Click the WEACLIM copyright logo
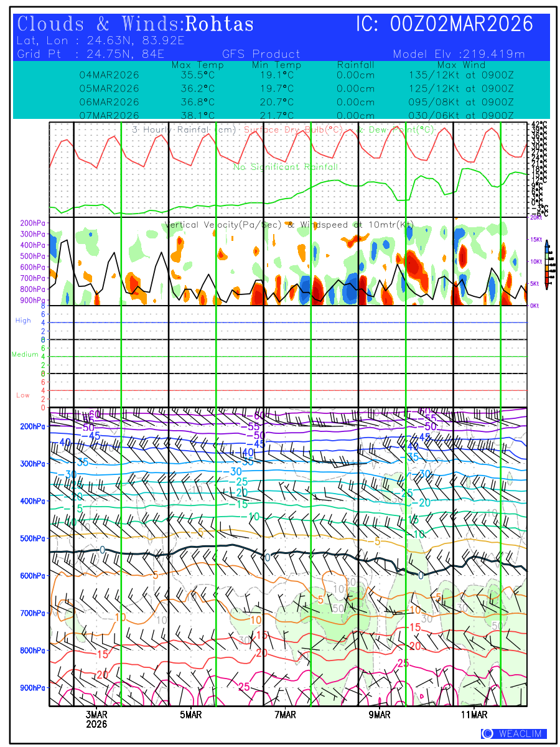This screenshot has height=747, width=560. 514,734
